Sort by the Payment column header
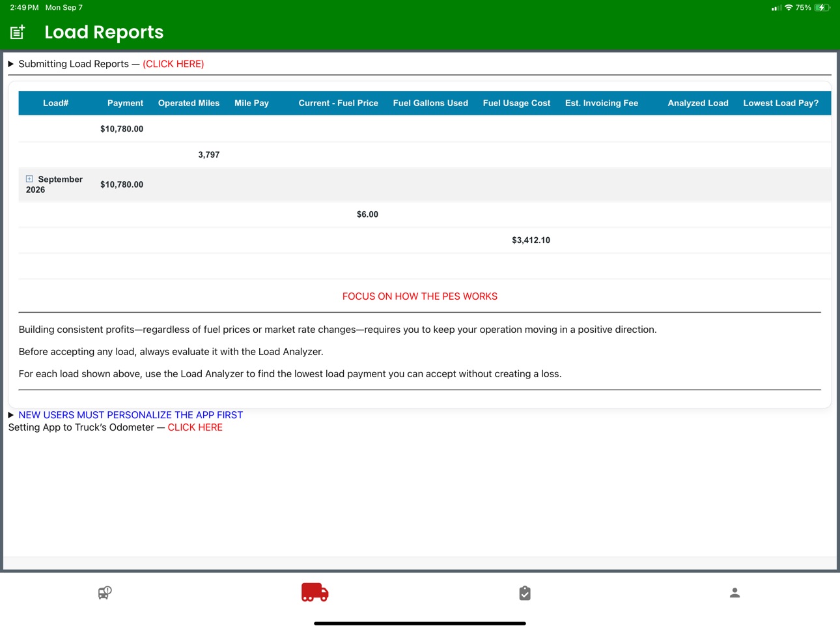840x630 pixels. tap(125, 103)
